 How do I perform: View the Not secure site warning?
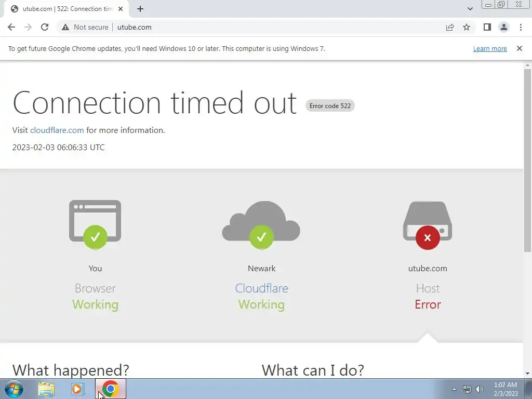pos(85,27)
